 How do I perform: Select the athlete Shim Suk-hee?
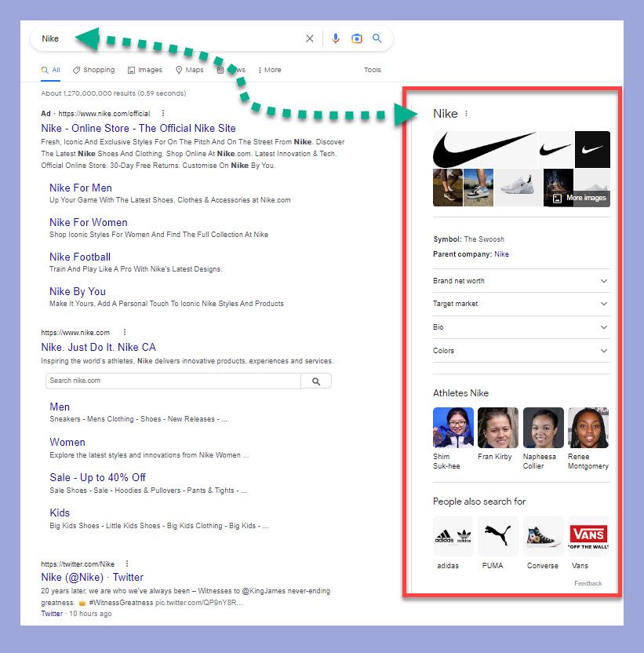click(x=453, y=439)
